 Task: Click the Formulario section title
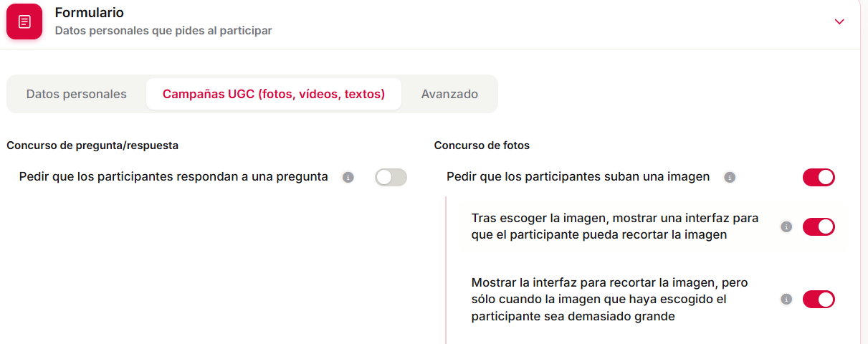click(90, 13)
